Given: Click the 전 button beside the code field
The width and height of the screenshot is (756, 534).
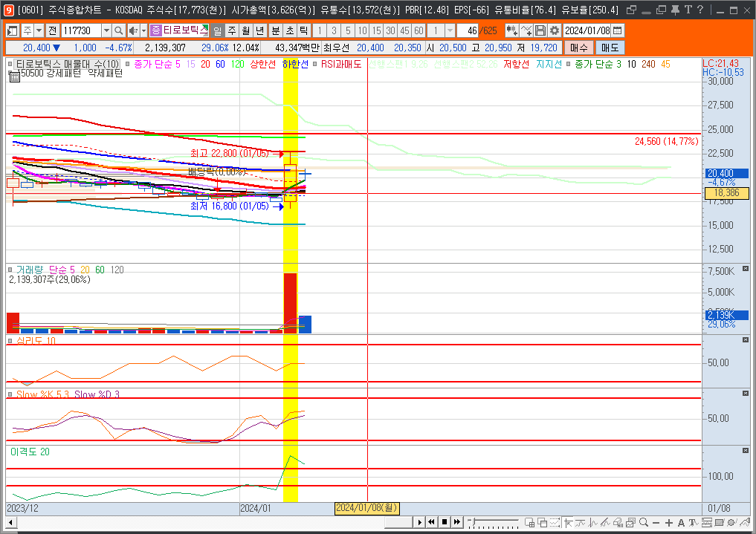Looking at the screenshot, I should pyautogui.click(x=53, y=30).
